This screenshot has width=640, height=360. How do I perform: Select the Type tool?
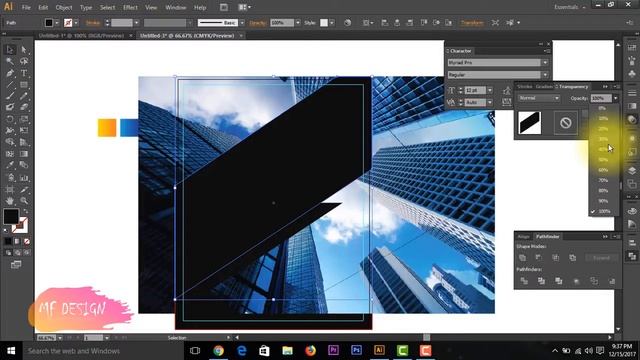click(24, 73)
